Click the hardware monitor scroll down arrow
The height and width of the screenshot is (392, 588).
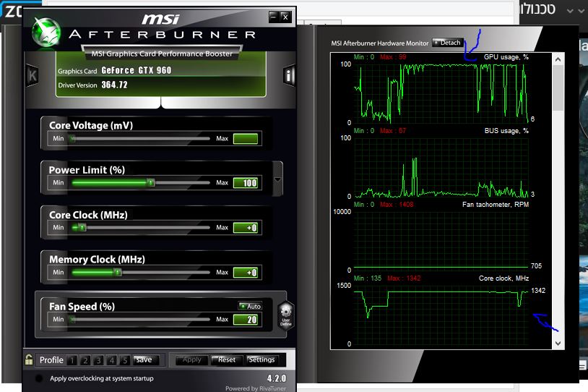558,344
